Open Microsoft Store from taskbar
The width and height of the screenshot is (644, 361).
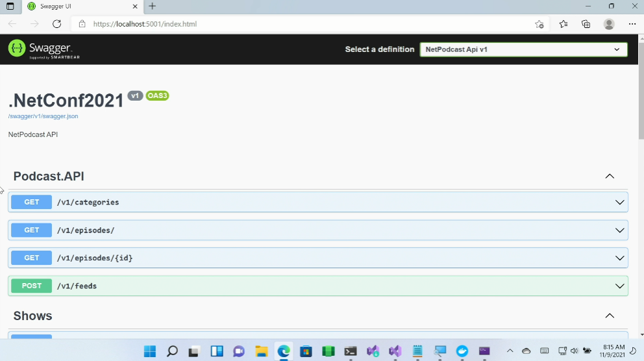pyautogui.click(x=306, y=351)
